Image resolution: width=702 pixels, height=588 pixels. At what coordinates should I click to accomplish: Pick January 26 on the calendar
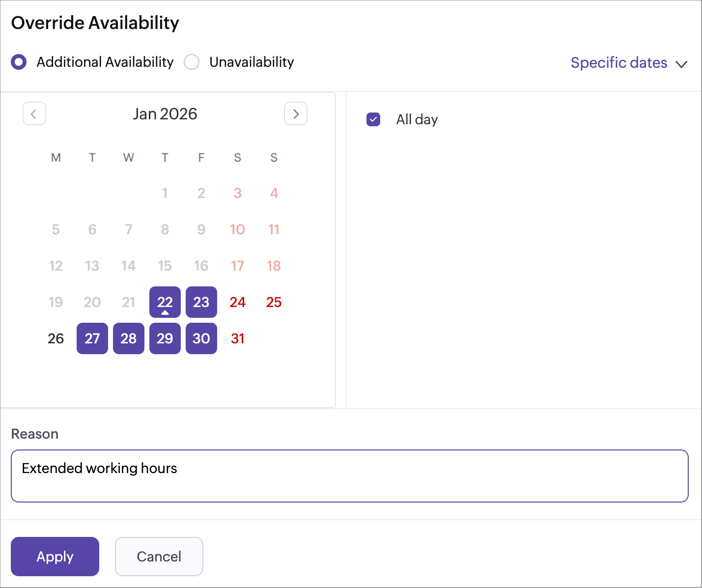(x=56, y=338)
